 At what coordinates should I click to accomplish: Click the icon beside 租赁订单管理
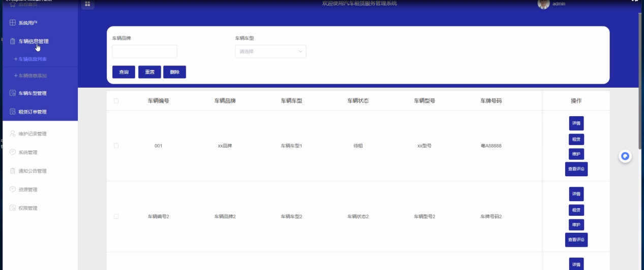tap(13, 112)
